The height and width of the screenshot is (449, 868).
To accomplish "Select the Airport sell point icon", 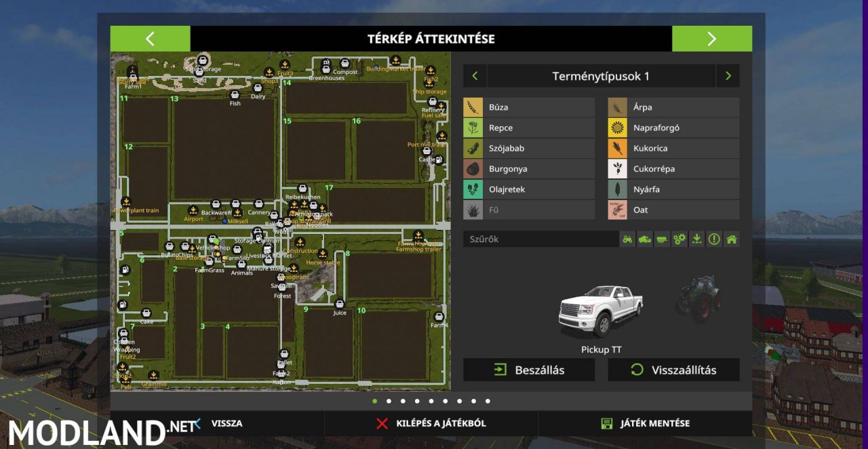I will (193, 210).
